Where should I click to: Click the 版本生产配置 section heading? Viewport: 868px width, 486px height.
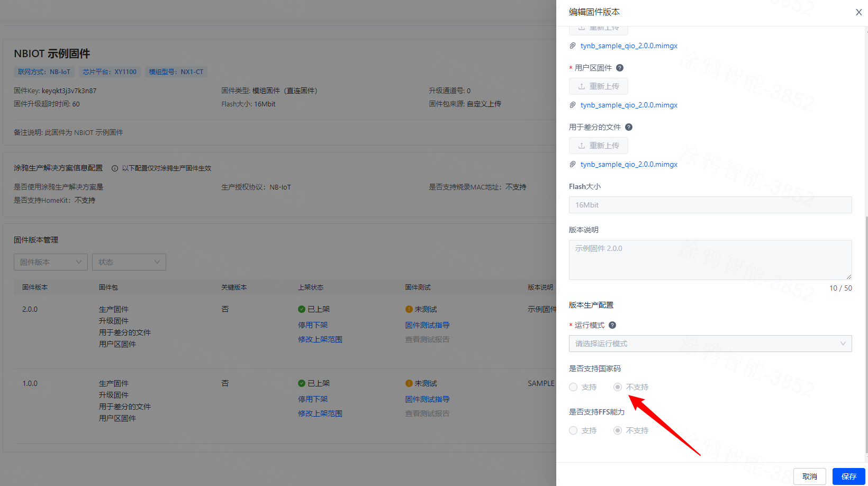591,305
